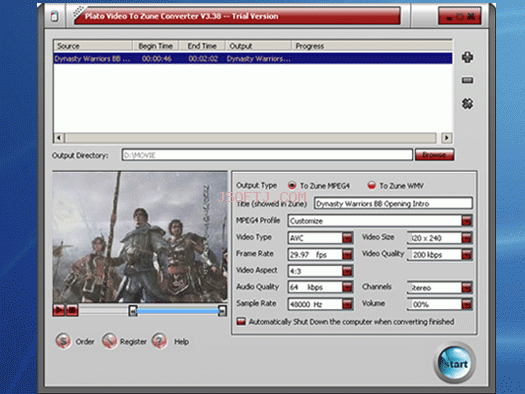Click the end trim marker on slider
Image resolution: width=525 pixels, height=394 pixels.
coord(222,311)
